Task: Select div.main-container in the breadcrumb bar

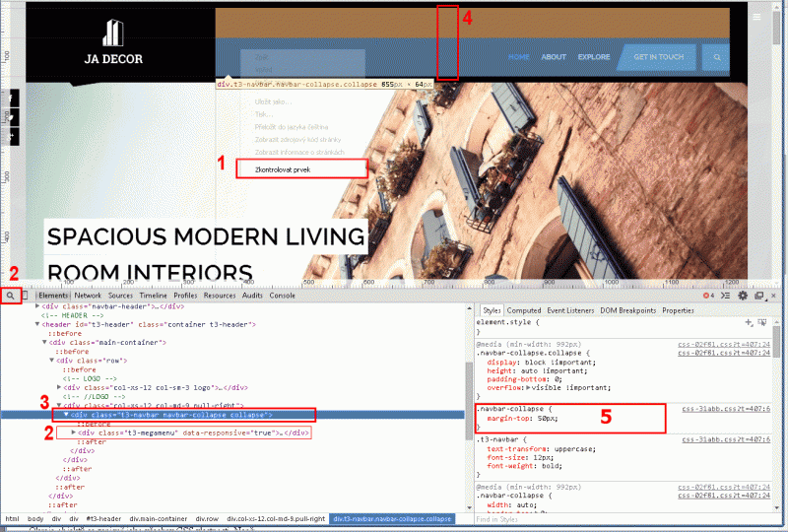Action: point(159,519)
